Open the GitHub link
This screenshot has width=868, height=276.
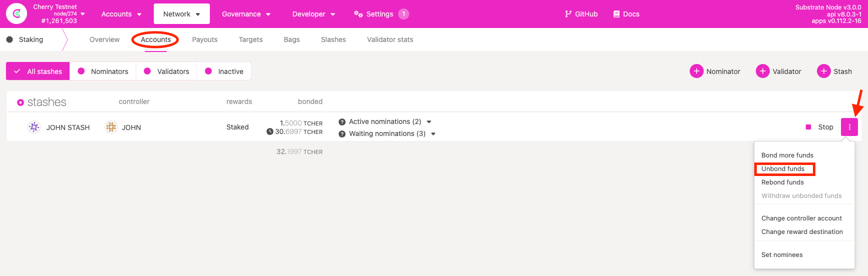[x=581, y=14]
